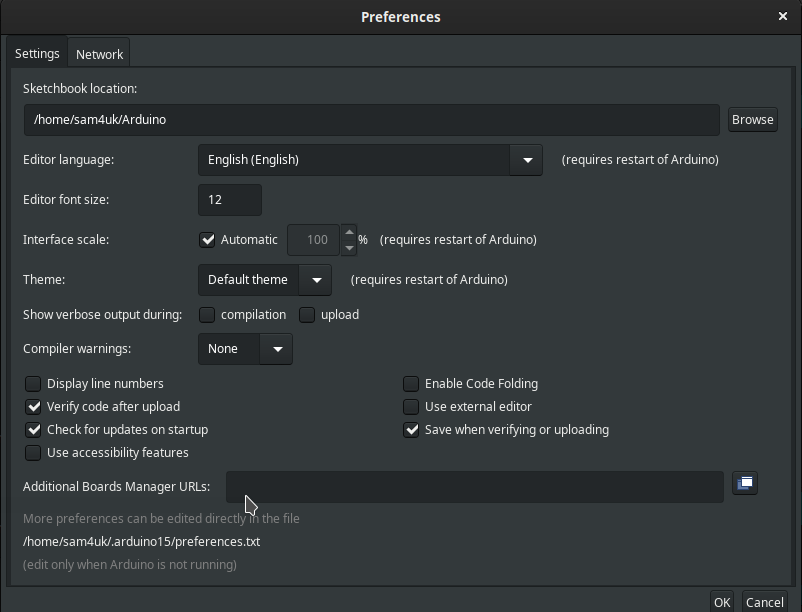Select the Settings tab
Image resolution: width=802 pixels, height=612 pixels.
pos(37,53)
